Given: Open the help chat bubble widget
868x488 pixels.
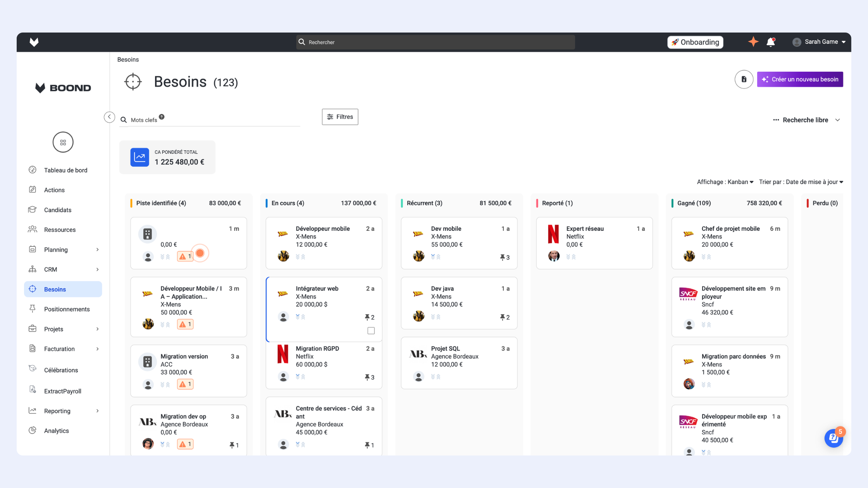Looking at the screenshot, I should coord(834,438).
